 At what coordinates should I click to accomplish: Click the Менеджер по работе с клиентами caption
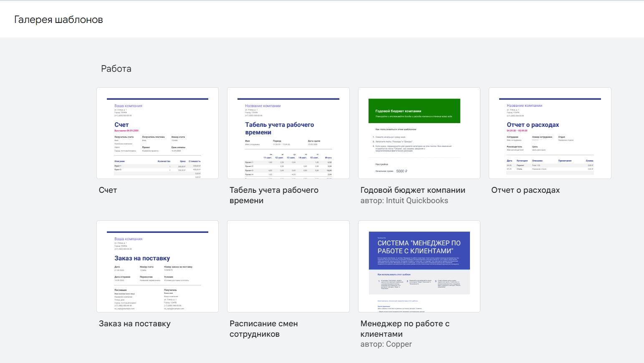404,329
